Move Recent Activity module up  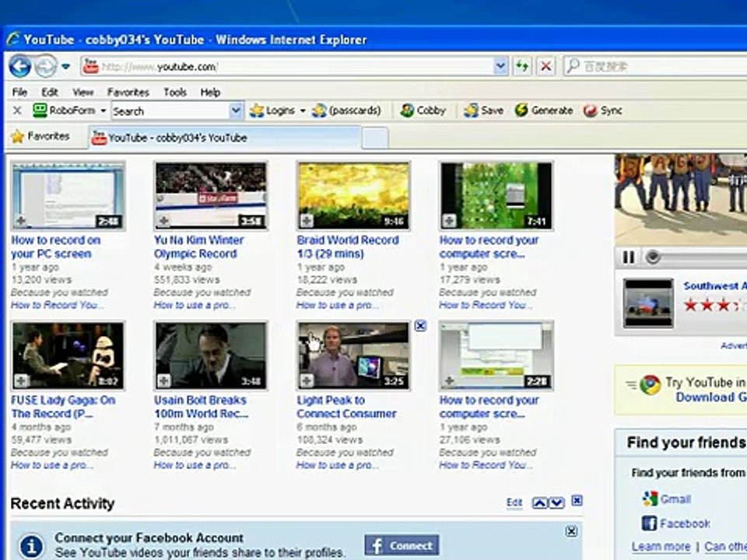tap(540, 502)
